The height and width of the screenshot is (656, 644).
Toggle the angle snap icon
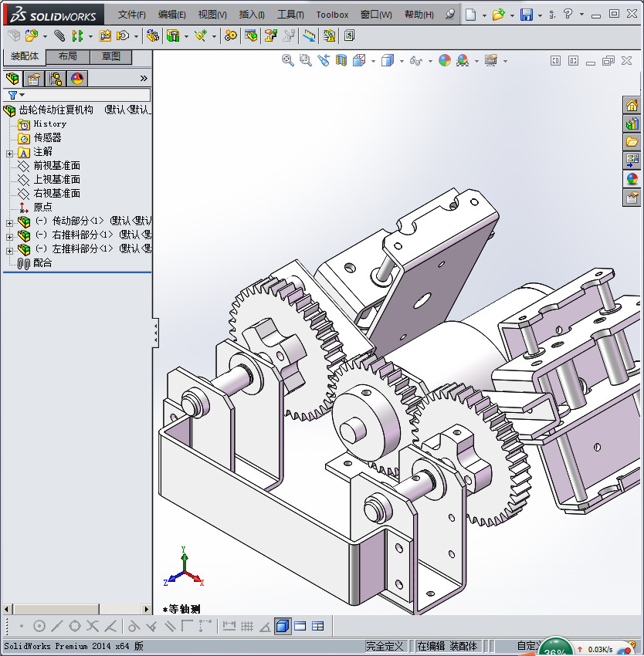pos(265,627)
